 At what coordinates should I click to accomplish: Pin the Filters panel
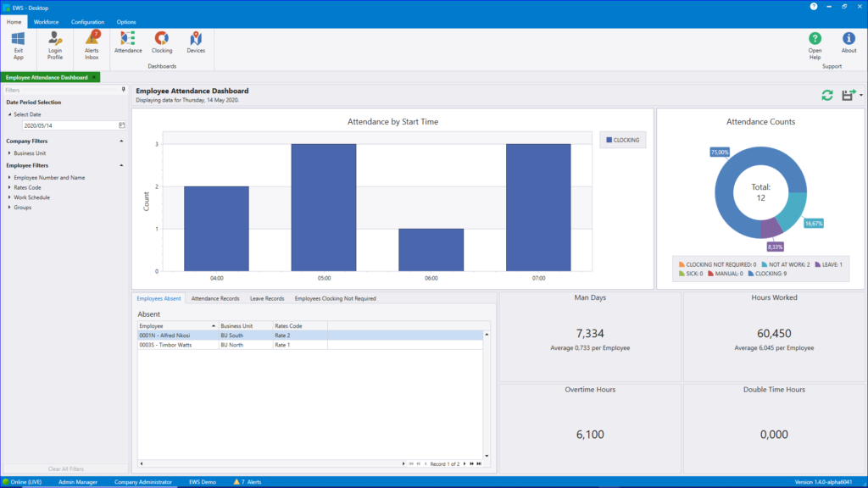[x=124, y=88]
